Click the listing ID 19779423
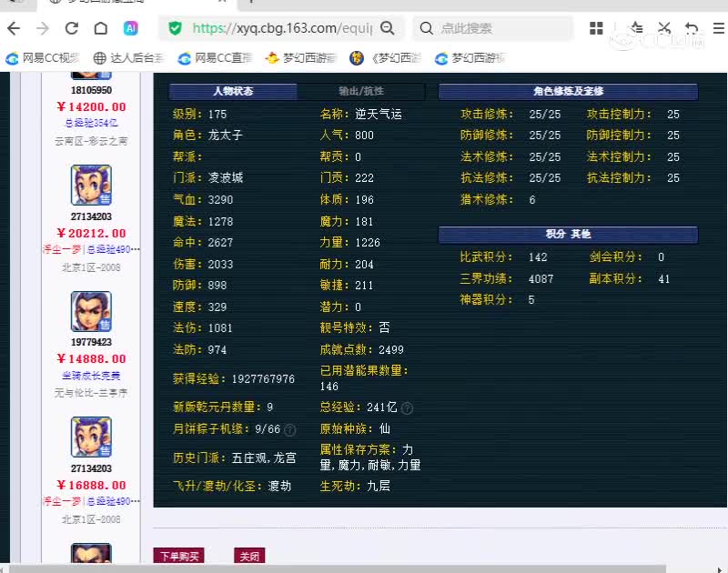The image size is (728, 573). tap(91, 342)
